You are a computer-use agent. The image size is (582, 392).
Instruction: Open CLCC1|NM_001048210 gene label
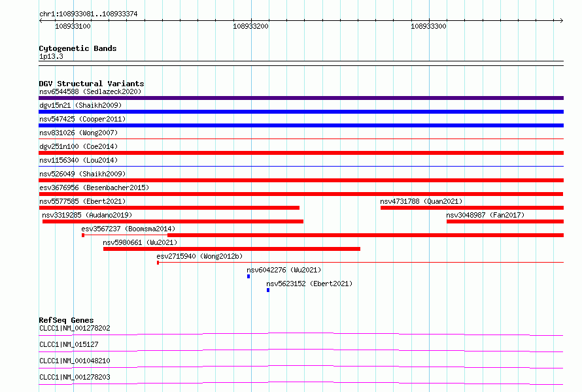75,361
